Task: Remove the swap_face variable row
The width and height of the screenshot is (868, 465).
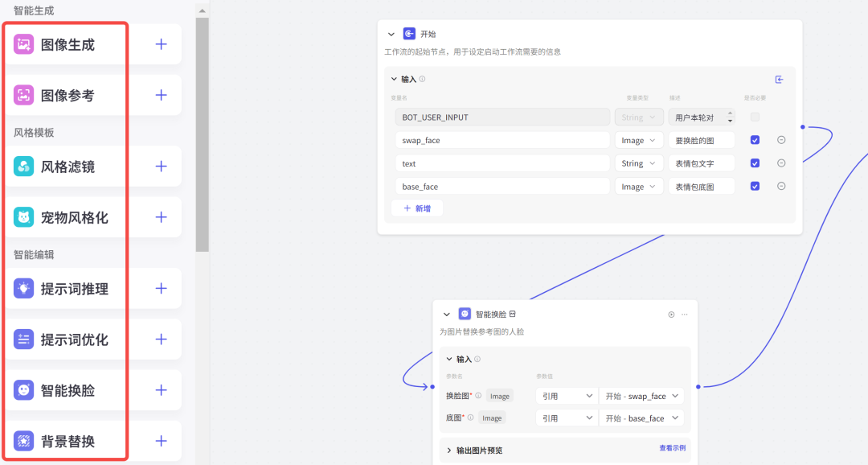Action: point(781,140)
